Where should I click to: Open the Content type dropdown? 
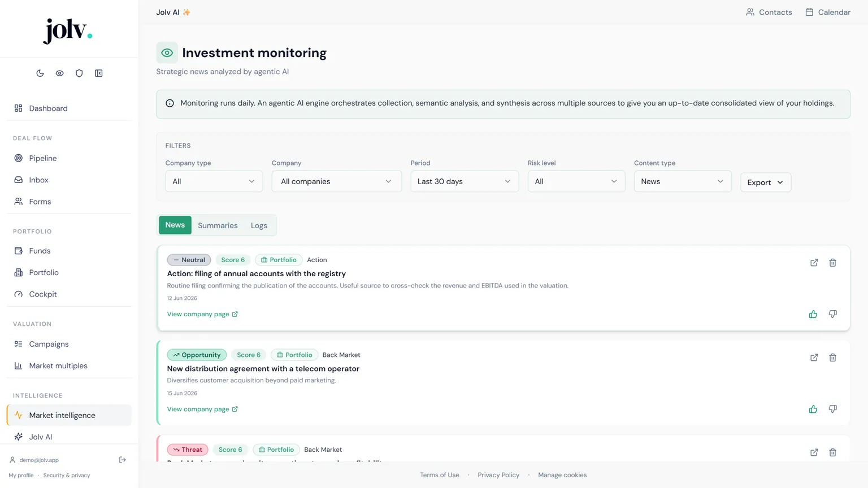(683, 181)
